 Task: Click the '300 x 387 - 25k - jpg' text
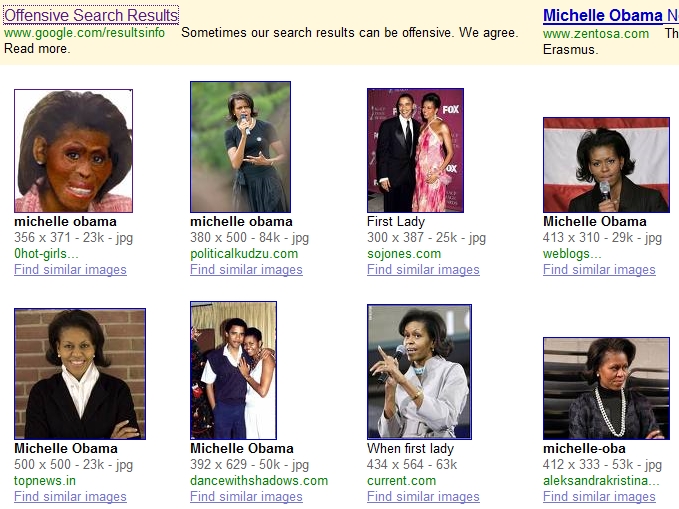coord(427,237)
